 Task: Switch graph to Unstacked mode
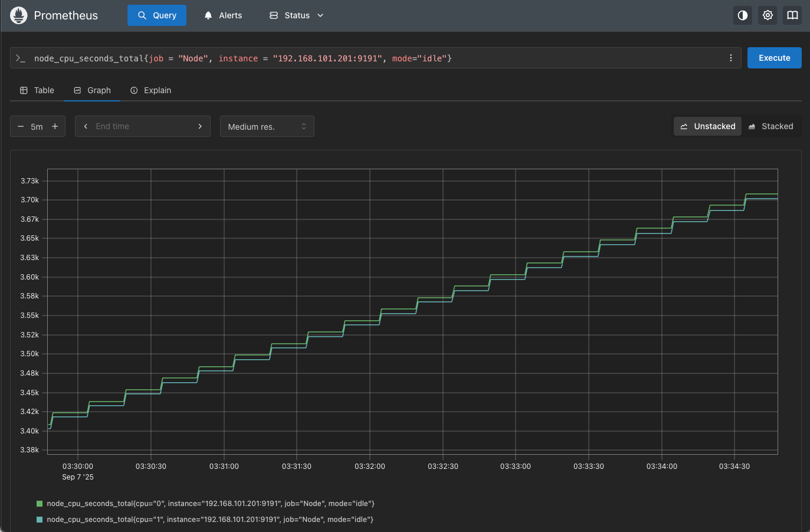707,126
